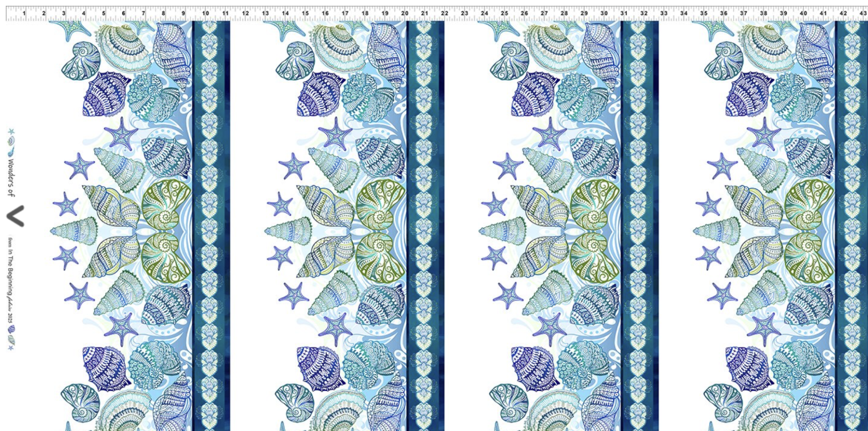
Task: Select the 33 inch ruler marking
Action: coord(664,13)
